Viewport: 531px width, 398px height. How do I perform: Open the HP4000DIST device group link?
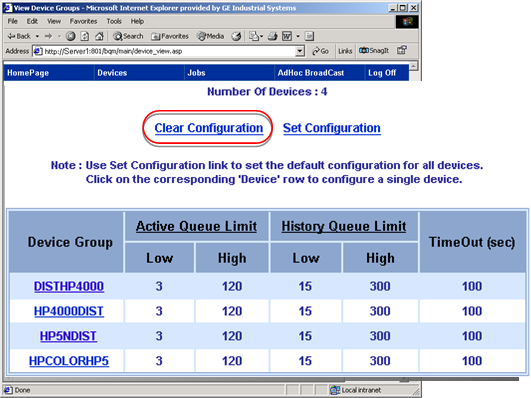pos(69,311)
